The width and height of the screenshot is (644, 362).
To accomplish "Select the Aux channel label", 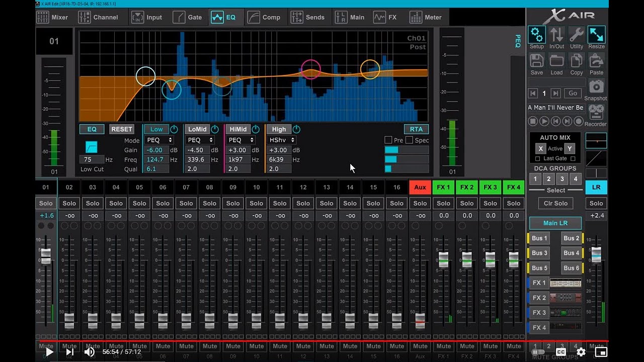I will click(420, 187).
